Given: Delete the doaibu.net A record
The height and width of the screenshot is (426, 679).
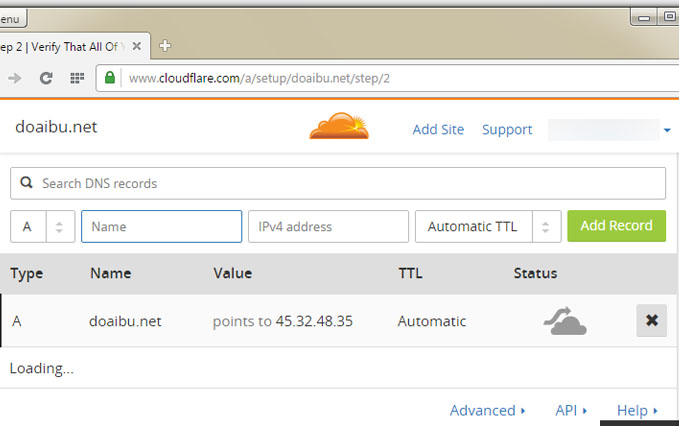Looking at the screenshot, I should click(x=651, y=320).
